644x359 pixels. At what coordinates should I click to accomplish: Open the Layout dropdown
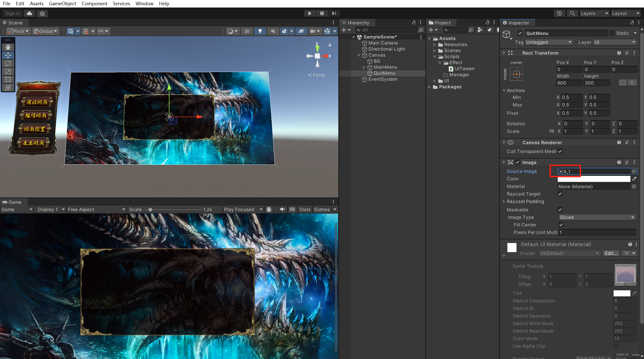click(626, 13)
